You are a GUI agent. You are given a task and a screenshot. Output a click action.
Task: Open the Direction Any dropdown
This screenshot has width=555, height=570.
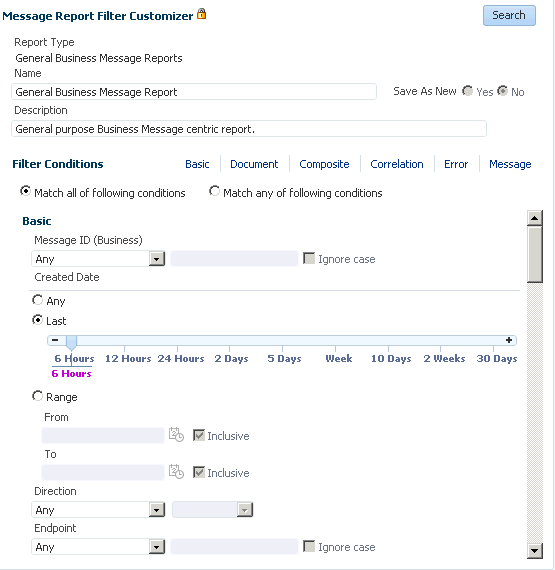pyautogui.click(x=157, y=510)
